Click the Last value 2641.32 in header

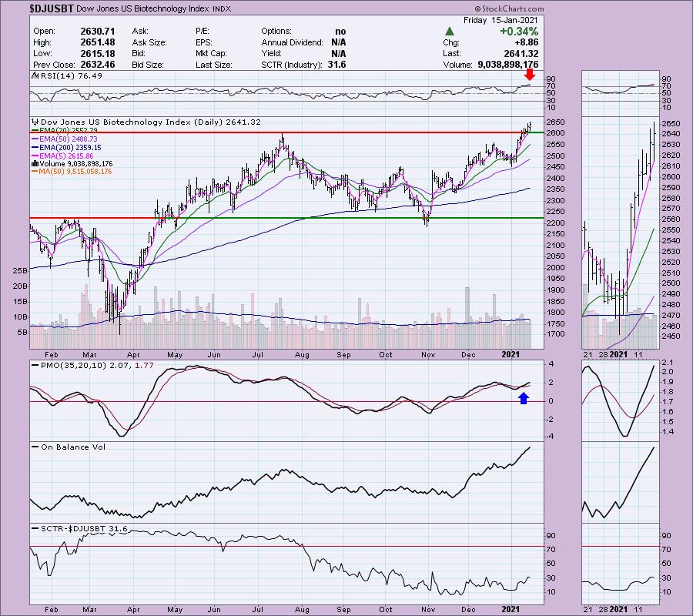[521, 53]
